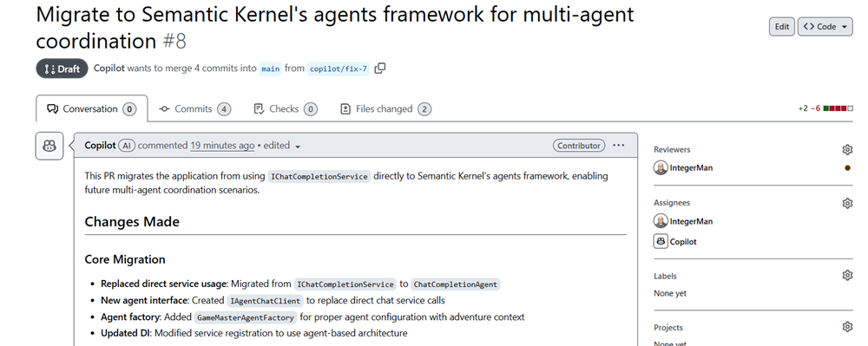Switch to the Commits tab
This screenshot has height=346, width=868.
point(194,109)
